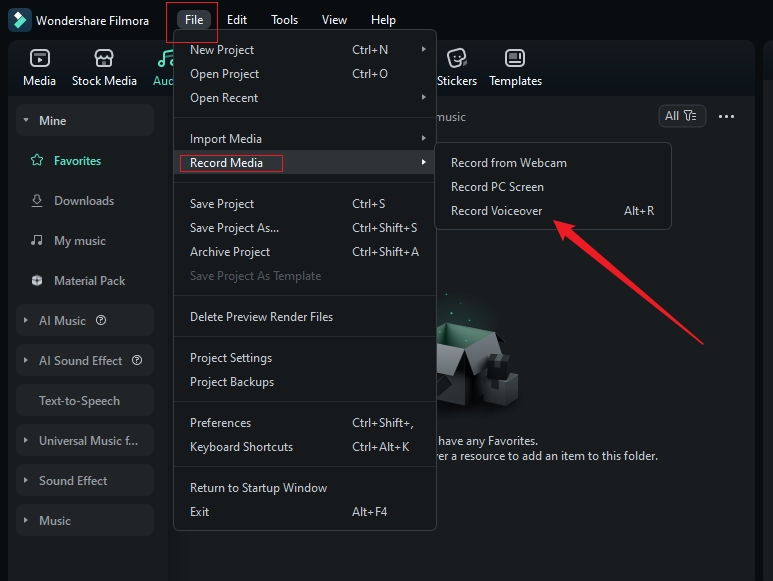
Task: Expand the Import Media submenu arrow
Action: (x=423, y=138)
